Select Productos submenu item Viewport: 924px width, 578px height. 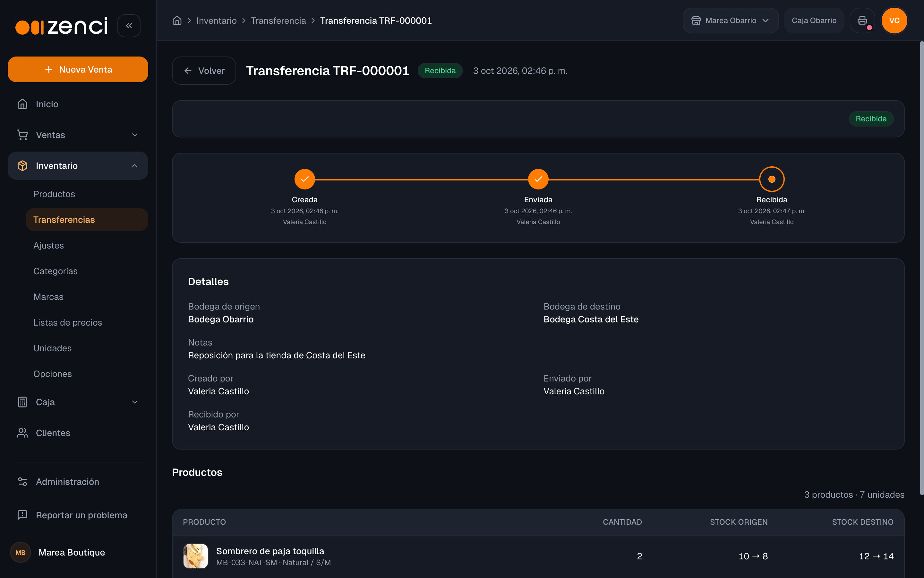tap(87, 194)
